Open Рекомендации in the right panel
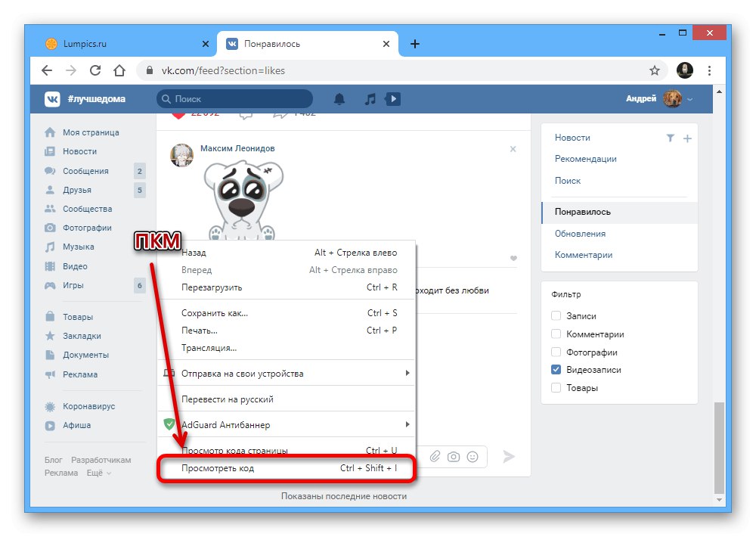 coord(585,159)
